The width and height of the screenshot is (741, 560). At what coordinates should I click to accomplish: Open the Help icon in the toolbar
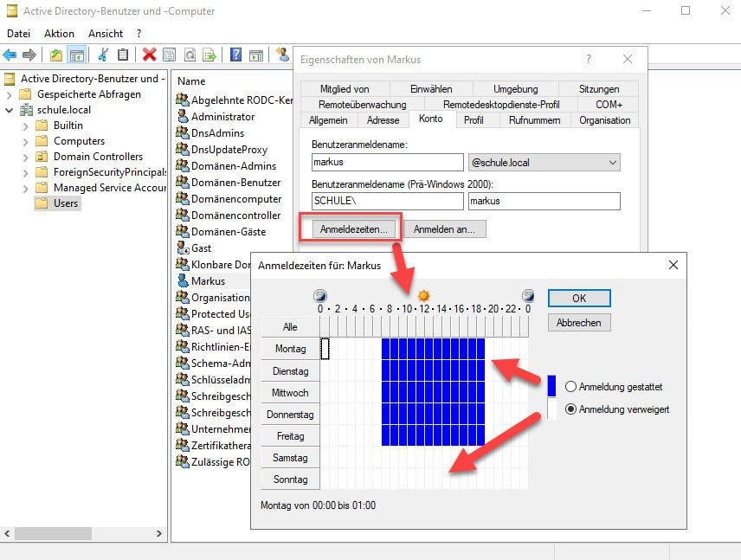pyautogui.click(x=234, y=55)
